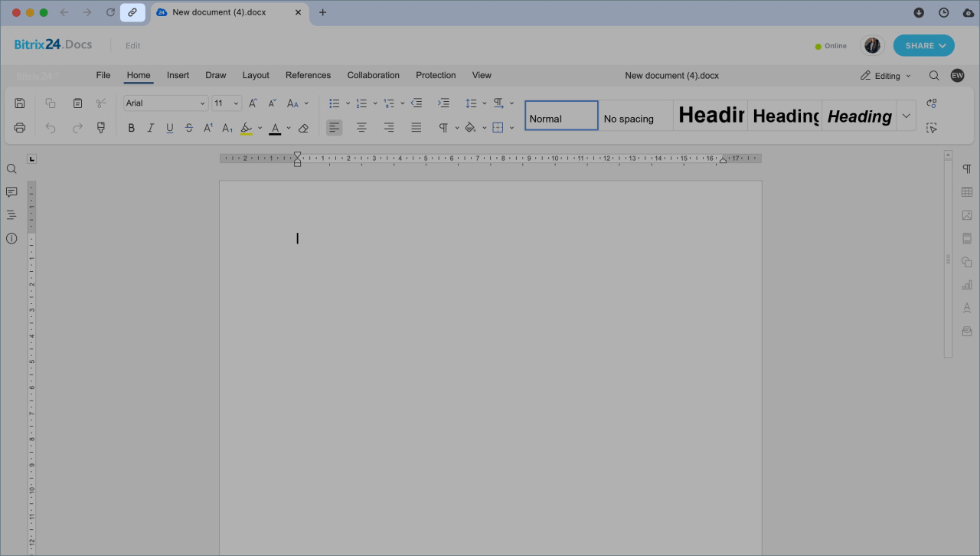The height and width of the screenshot is (556, 980).
Task: Toggle Italic formatting
Action: [x=150, y=128]
